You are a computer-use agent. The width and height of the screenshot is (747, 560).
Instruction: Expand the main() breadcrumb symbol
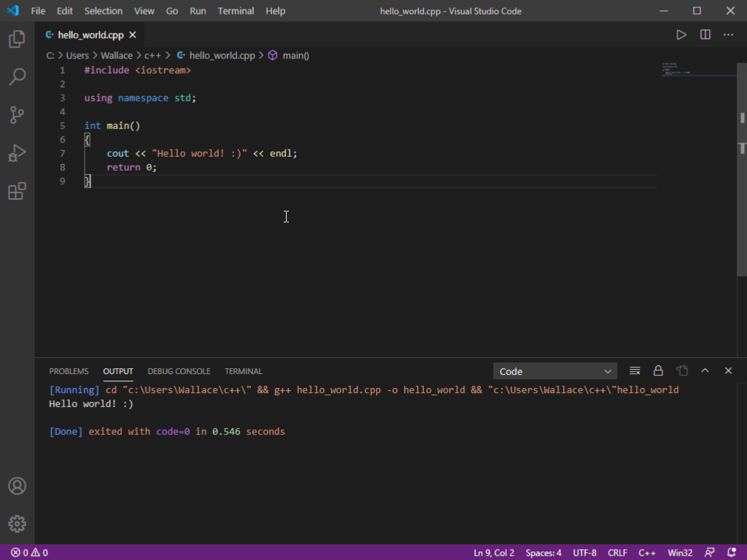click(x=295, y=55)
